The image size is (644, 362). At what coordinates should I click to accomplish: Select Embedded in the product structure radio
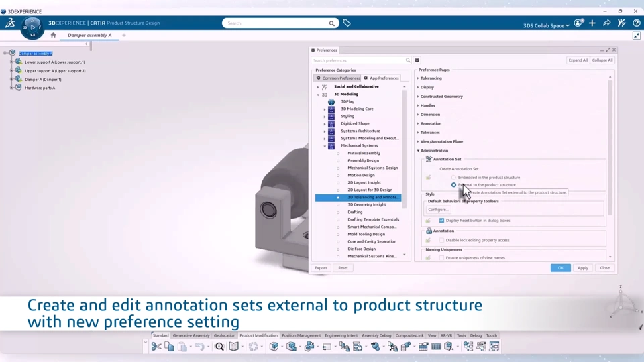click(454, 177)
